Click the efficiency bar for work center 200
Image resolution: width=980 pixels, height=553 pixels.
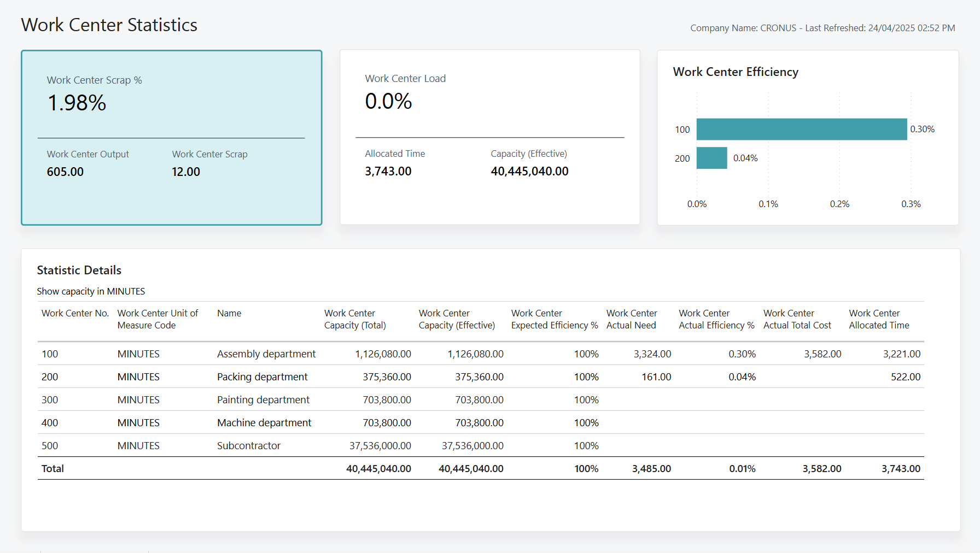coord(711,158)
